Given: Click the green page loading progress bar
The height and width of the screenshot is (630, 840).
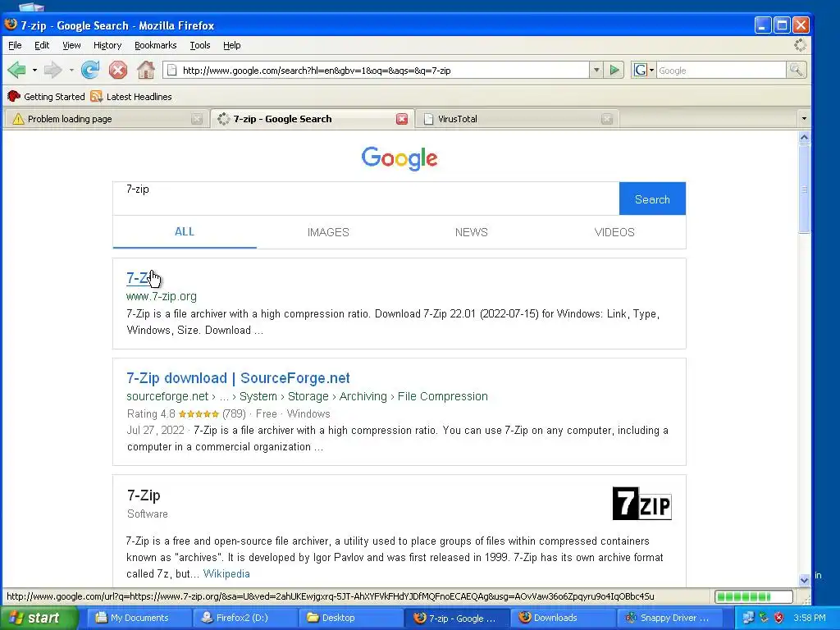Looking at the screenshot, I should 753,596.
